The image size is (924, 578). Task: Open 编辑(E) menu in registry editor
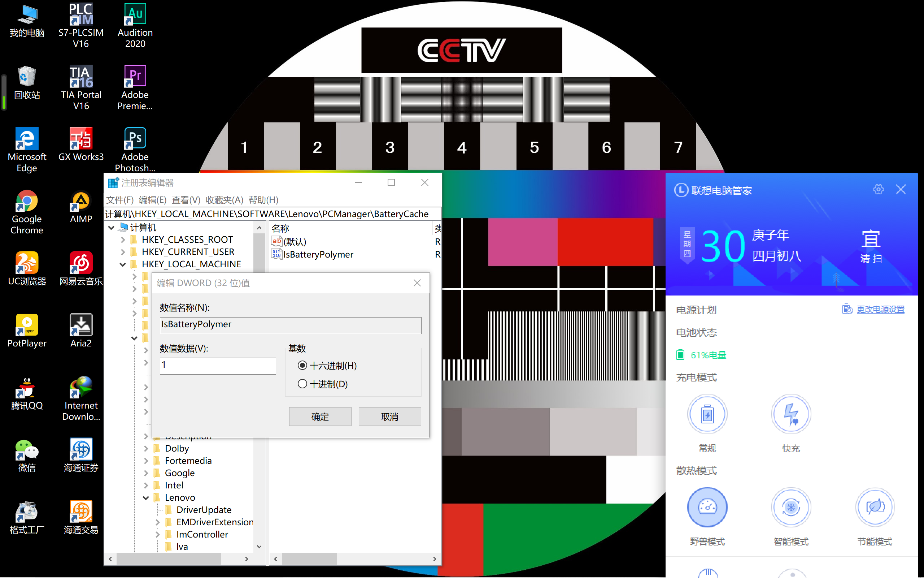[153, 200]
